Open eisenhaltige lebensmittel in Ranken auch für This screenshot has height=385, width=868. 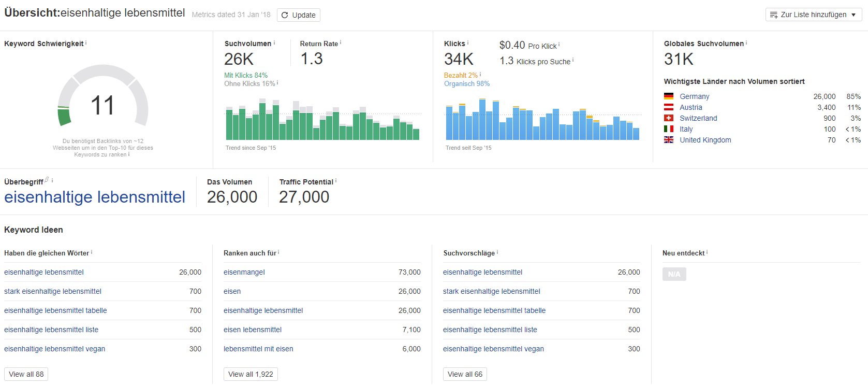pyautogui.click(x=263, y=310)
